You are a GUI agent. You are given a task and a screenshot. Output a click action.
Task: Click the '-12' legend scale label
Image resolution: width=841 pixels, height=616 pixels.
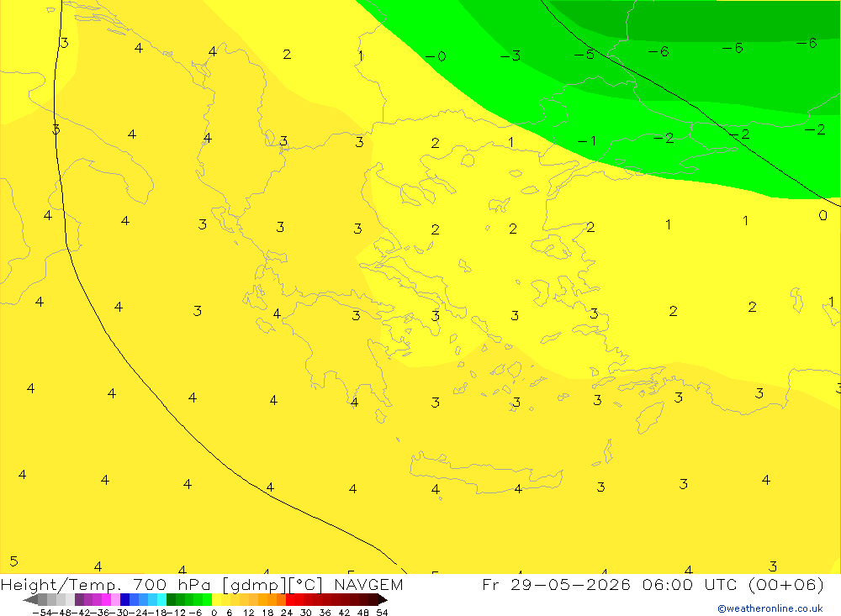coord(177,613)
